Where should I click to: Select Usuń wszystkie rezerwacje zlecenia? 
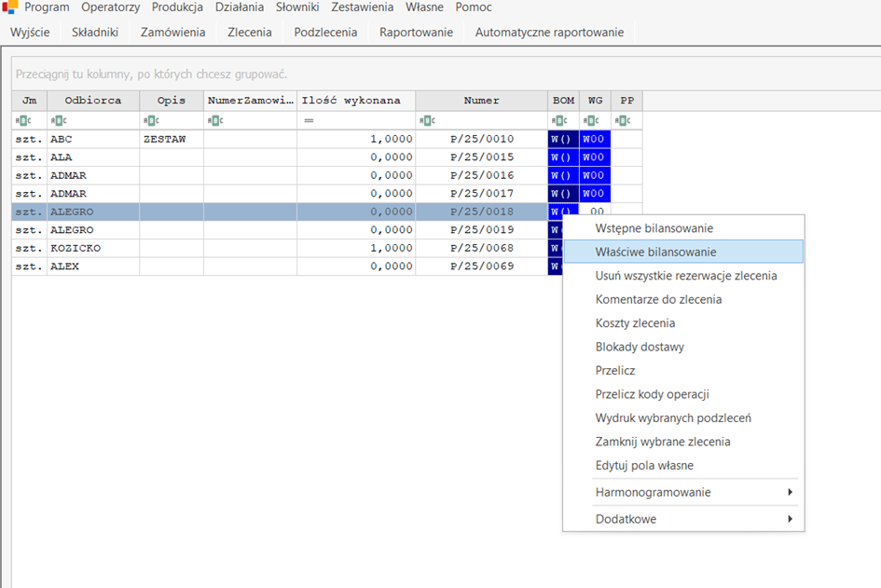685,276
